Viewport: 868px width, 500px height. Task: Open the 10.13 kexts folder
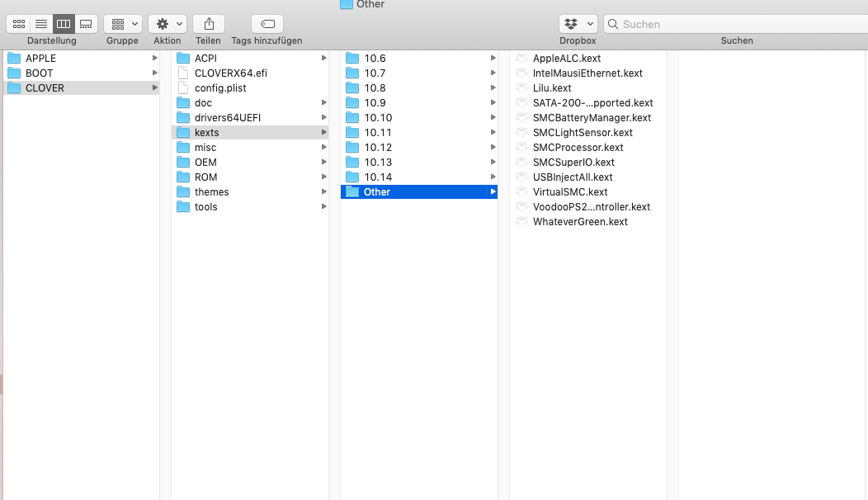click(x=419, y=163)
